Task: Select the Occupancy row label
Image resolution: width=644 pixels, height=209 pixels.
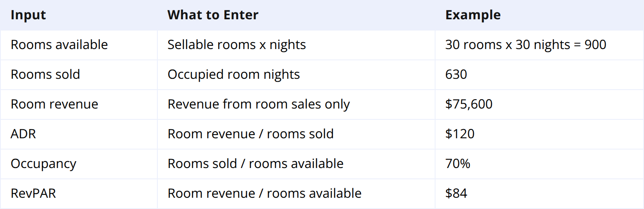Action: click(x=43, y=164)
